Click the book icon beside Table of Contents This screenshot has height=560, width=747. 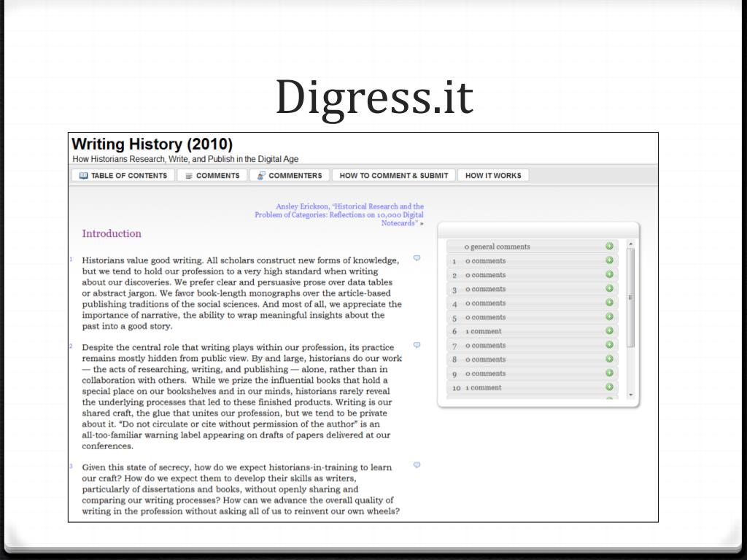(83, 175)
